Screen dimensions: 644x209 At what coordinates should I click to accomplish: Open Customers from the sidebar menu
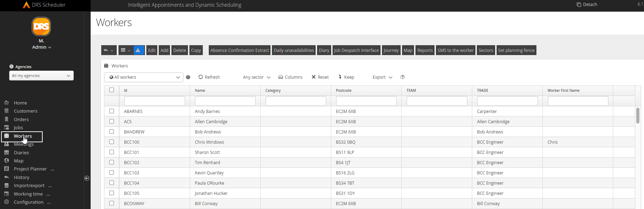(25, 111)
